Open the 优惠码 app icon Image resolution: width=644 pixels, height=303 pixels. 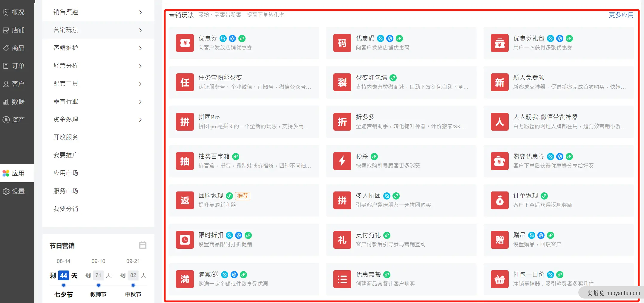[x=342, y=43]
